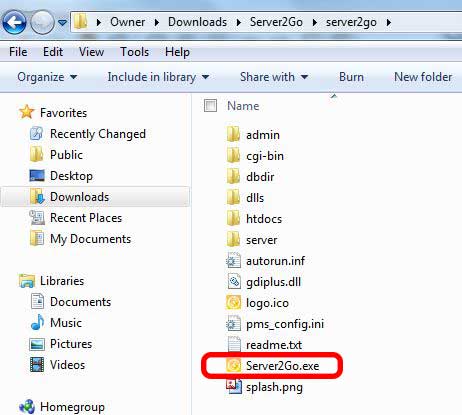Select Recent Places in Favorites
This screenshot has height=415, width=462.
(86, 218)
